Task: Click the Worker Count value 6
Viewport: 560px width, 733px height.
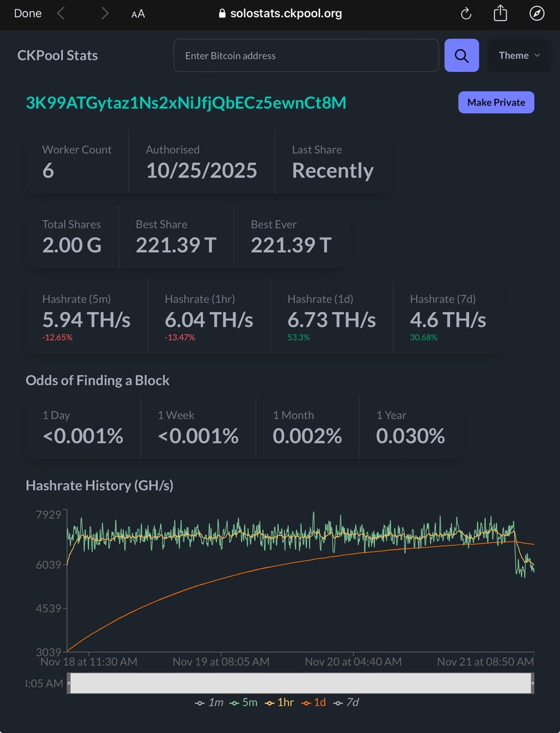Action: [48, 171]
